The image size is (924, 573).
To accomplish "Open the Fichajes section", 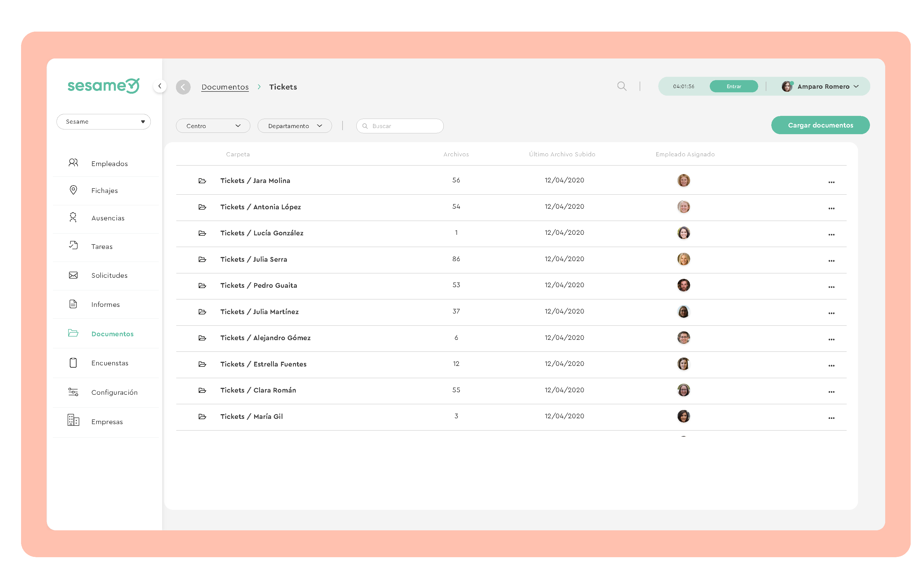I will 104,191.
